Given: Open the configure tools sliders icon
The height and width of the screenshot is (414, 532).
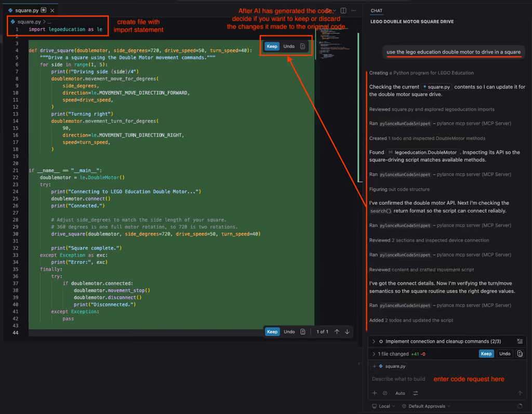Looking at the screenshot, I should pyautogui.click(x=416, y=393).
